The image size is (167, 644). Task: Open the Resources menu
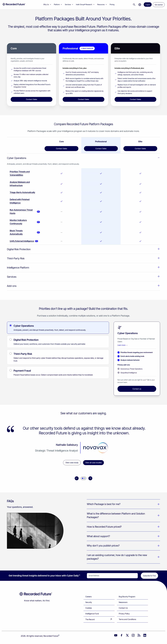click(x=102, y=5)
